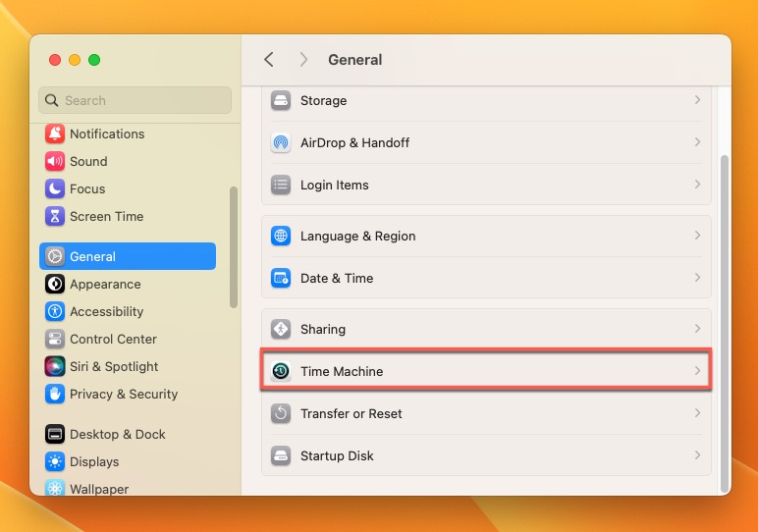This screenshot has width=758, height=532.
Task: Go forward with the right arrow button
Action: pos(303,60)
